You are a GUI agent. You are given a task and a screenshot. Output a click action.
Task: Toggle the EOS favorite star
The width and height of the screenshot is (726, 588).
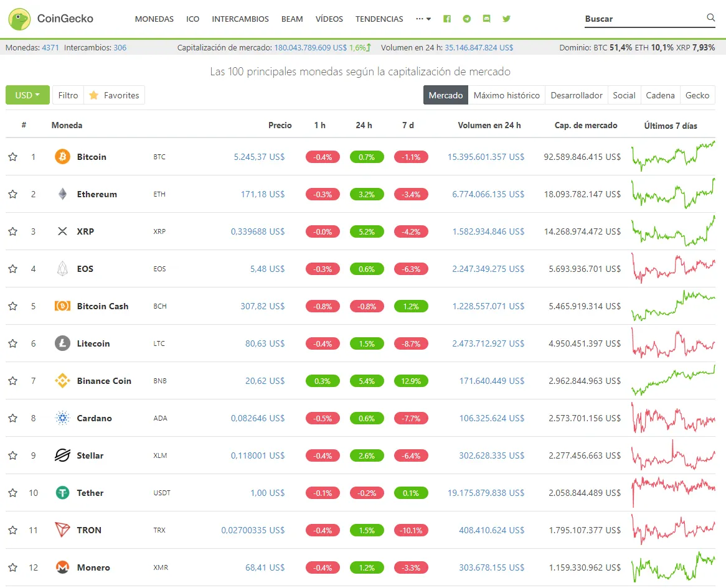click(13, 269)
